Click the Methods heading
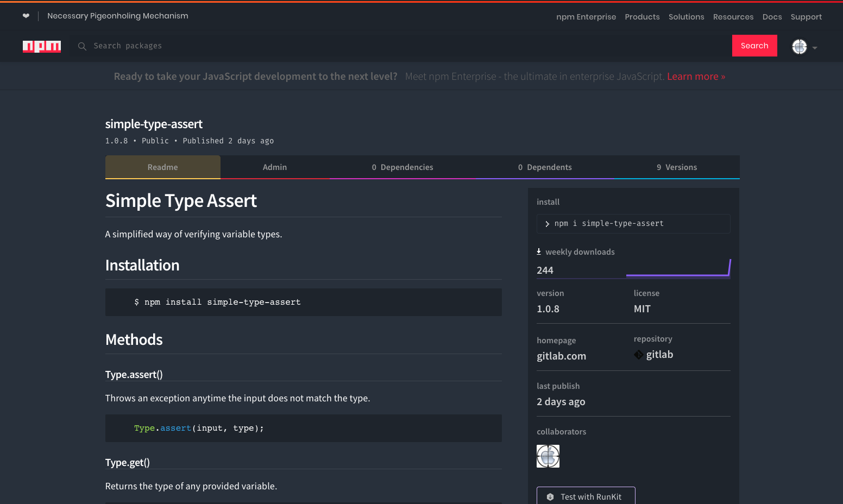Viewport: 843px width, 504px height. (x=134, y=340)
